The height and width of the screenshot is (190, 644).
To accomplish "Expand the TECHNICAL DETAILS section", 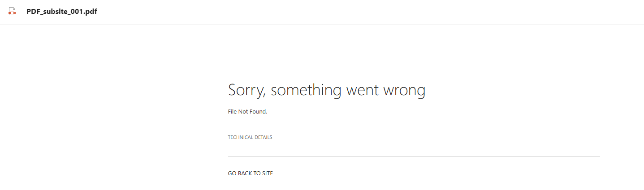I will pyautogui.click(x=250, y=137).
